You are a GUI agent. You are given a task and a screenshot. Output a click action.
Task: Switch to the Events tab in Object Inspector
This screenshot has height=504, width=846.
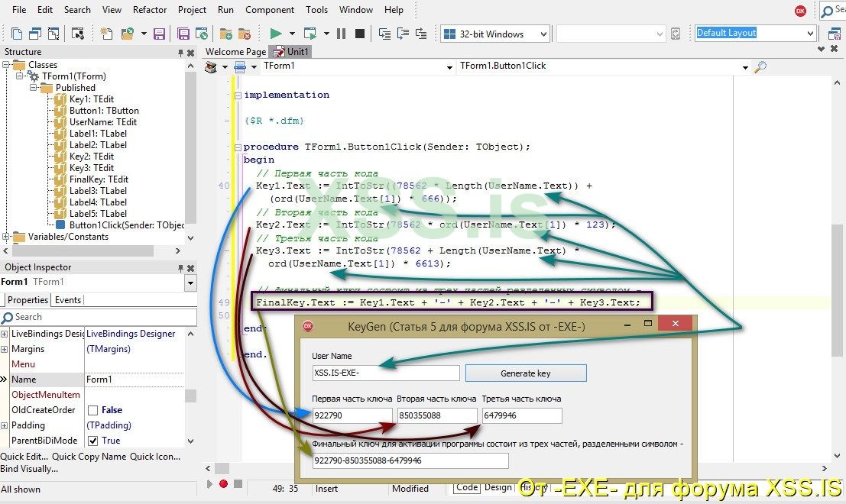point(68,300)
